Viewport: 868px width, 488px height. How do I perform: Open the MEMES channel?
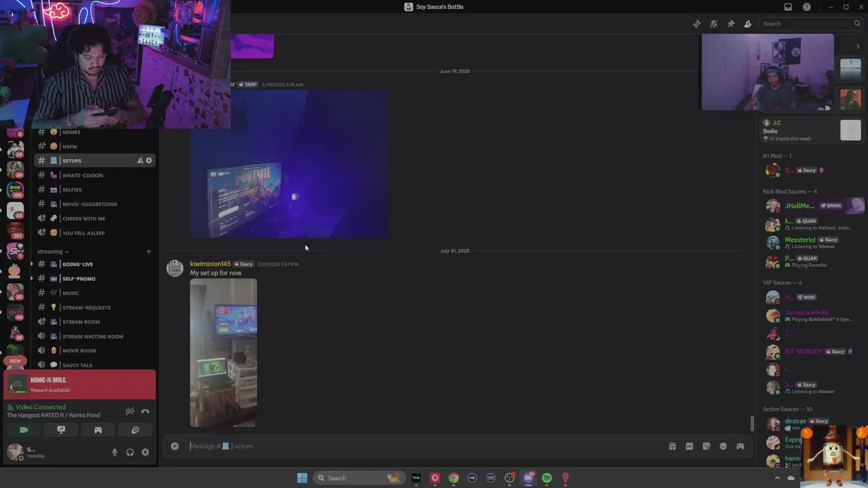point(95,132)
